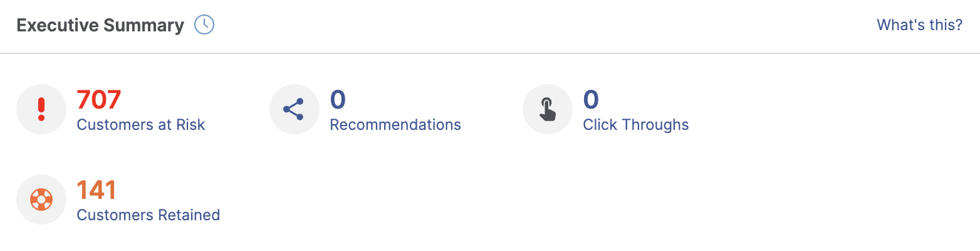Click the orange 141 value
980x251 pixels.
click(x=97, y=190)
